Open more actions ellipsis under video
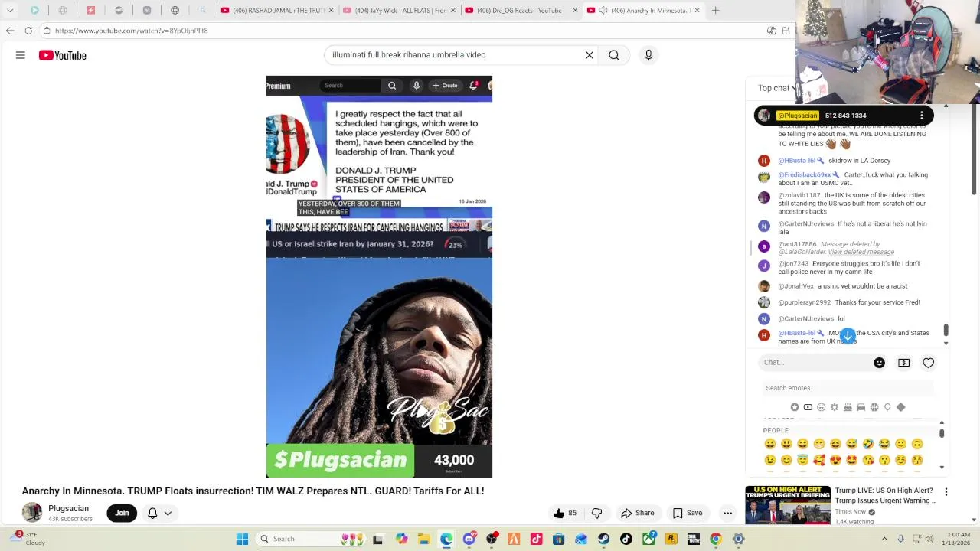This screenshot has height=551, width=980. pyautogui.click(x=728, y=513)
